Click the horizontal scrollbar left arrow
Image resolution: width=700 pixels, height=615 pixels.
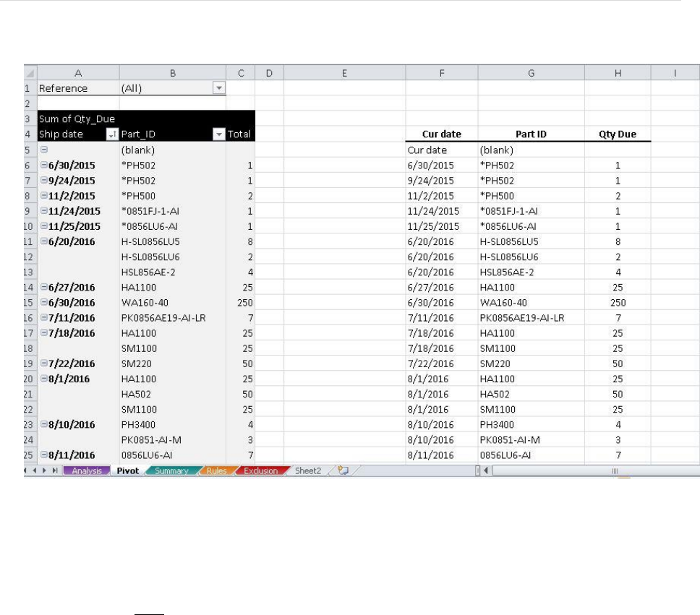point(486,470)
